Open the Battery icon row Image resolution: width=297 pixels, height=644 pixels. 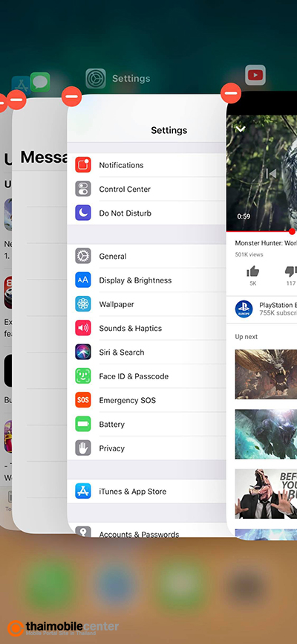(147, 425)
